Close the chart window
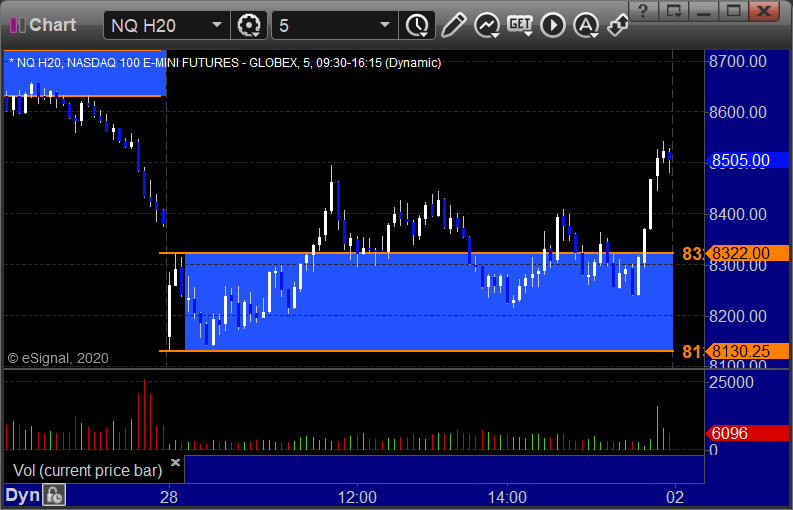Viewport: 793px width, 510px height. (764, 11)
